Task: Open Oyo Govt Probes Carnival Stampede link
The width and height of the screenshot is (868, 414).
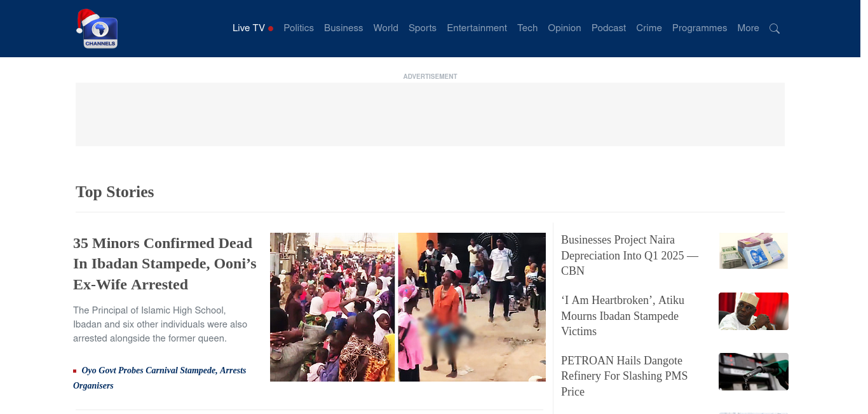Action: click(159, 378)
